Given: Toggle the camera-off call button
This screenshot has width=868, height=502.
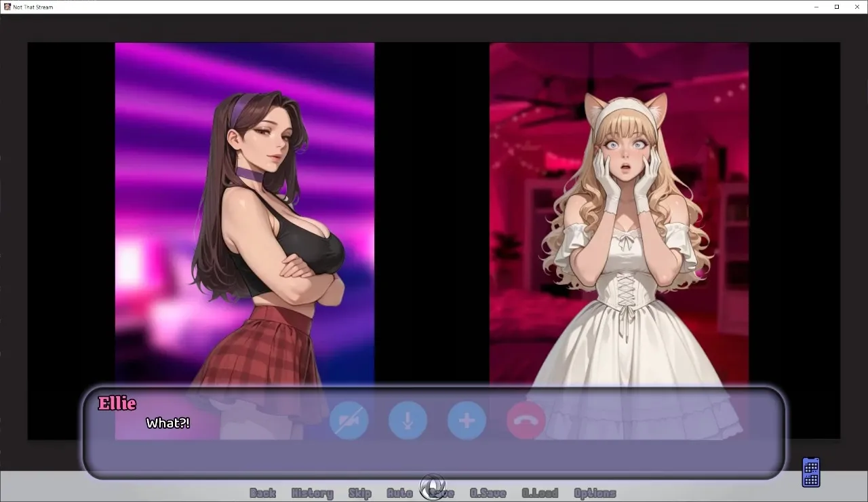Looking at the screenshot, I should pyautogui.click(x=349, y=421).
